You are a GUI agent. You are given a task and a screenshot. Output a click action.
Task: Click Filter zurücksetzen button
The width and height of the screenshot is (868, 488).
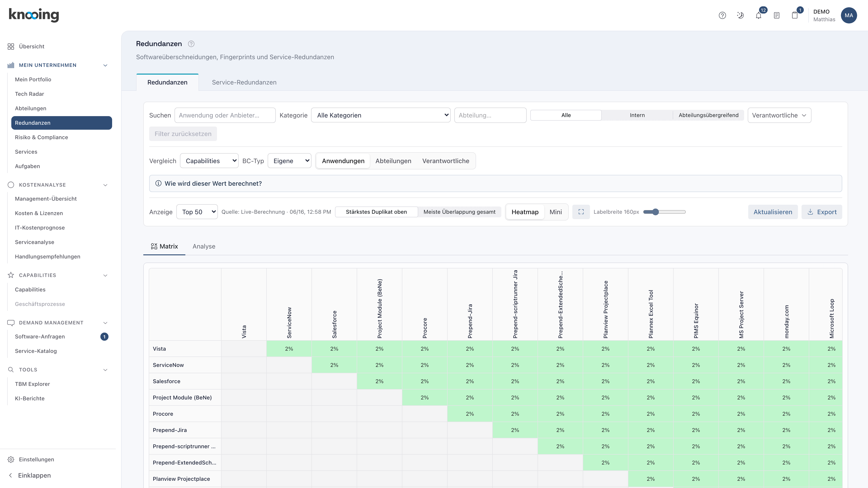pos(183,134)
